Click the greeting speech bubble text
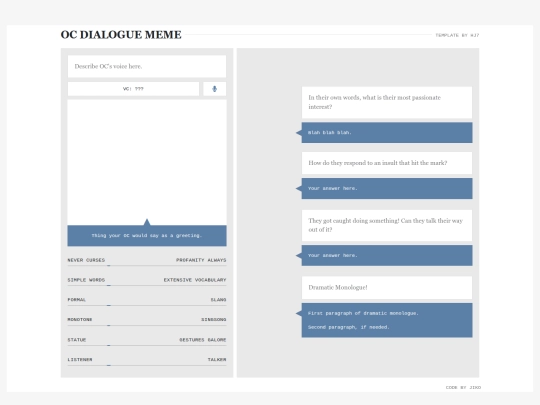 [147, 236]
